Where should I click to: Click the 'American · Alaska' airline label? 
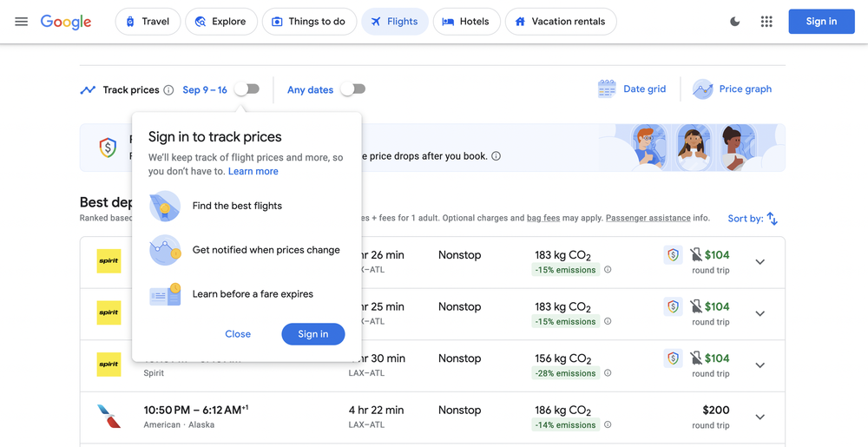click(179, 425)
